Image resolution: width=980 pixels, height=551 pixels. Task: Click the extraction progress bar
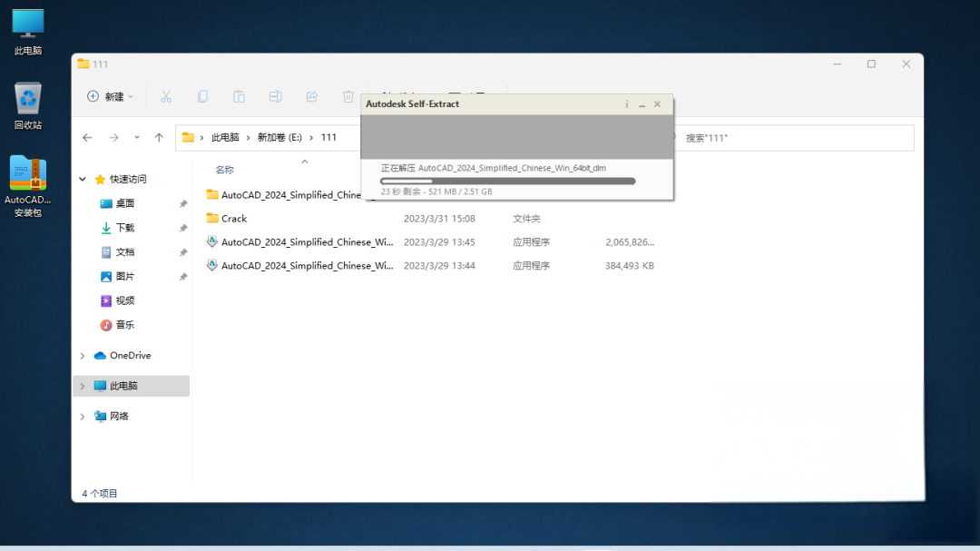click(x=507, y=182)
